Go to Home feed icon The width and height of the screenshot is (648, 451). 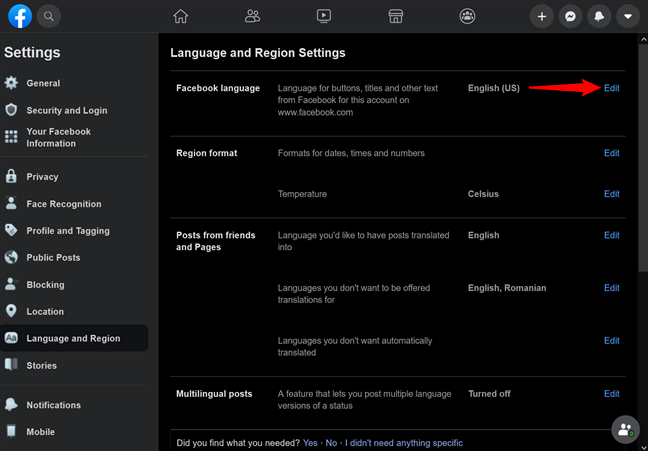point(181,16)
